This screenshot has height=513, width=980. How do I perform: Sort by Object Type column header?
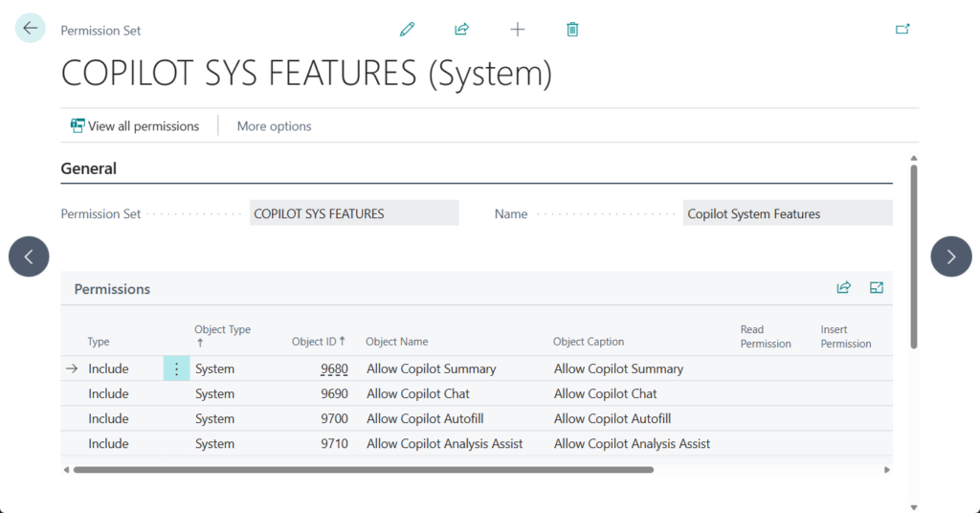click(222, 335)
